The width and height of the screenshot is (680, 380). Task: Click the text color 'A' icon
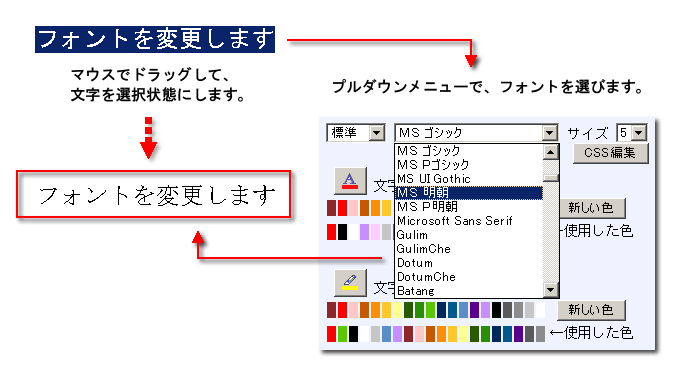point(350,181)
